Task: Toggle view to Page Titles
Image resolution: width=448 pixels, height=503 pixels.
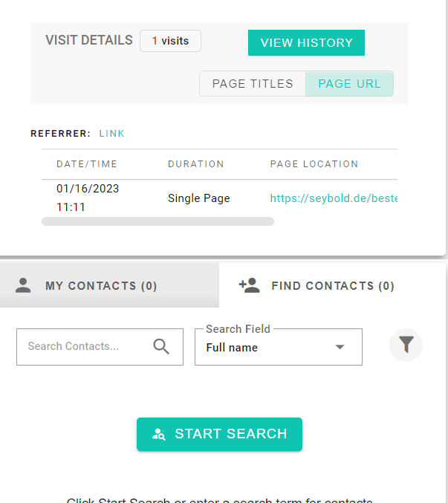Action: pos(253,84)
